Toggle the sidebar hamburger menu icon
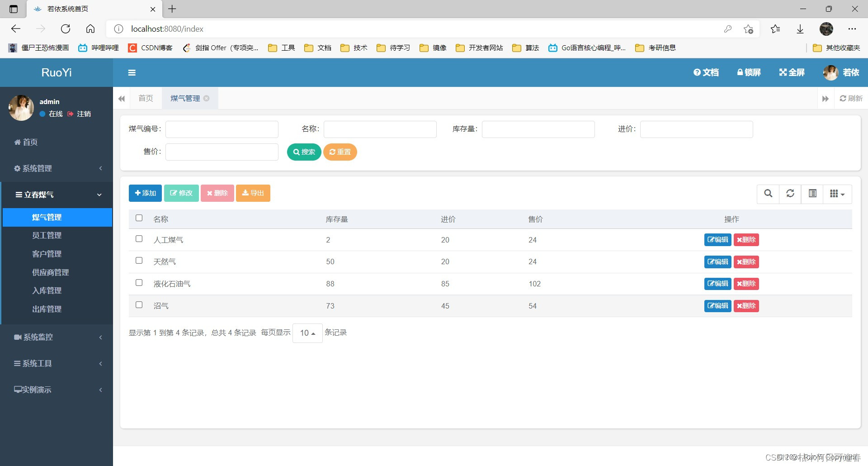Image resolution: width=868 pixels, height=466 pixels. pos(132,72)
